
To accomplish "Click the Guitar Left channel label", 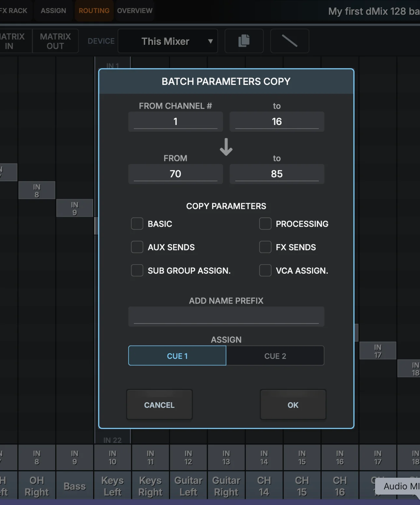I will (x=189, y=486).
